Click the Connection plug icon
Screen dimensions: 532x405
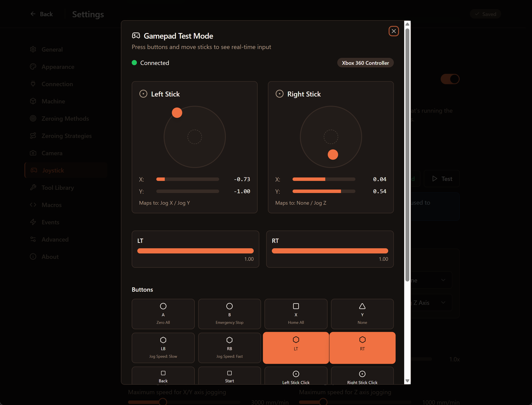click(x=33, y=84)
